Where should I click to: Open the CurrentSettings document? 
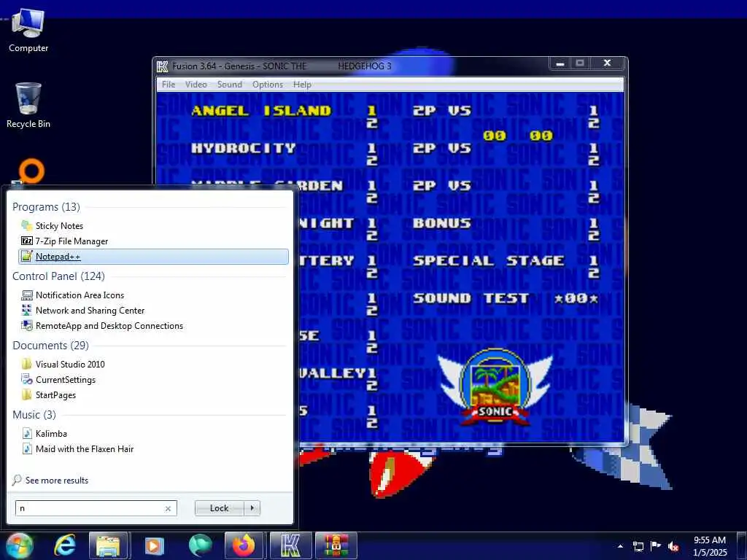click(58, 379)
